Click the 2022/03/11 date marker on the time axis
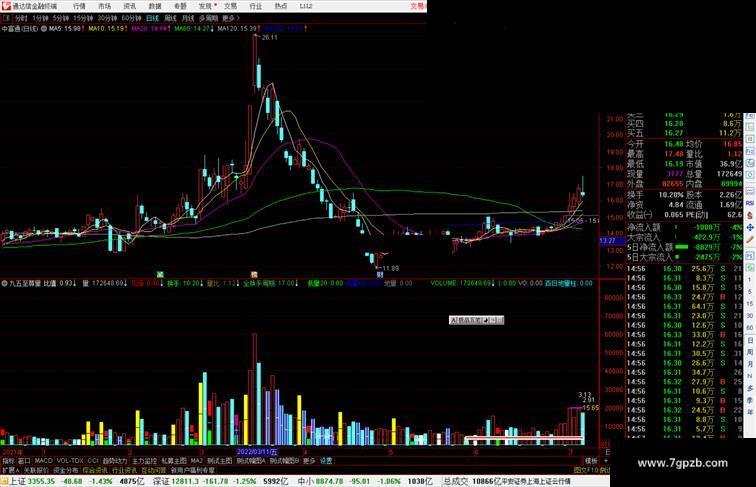Screen dimensions: 756x487 click(257, 452)
